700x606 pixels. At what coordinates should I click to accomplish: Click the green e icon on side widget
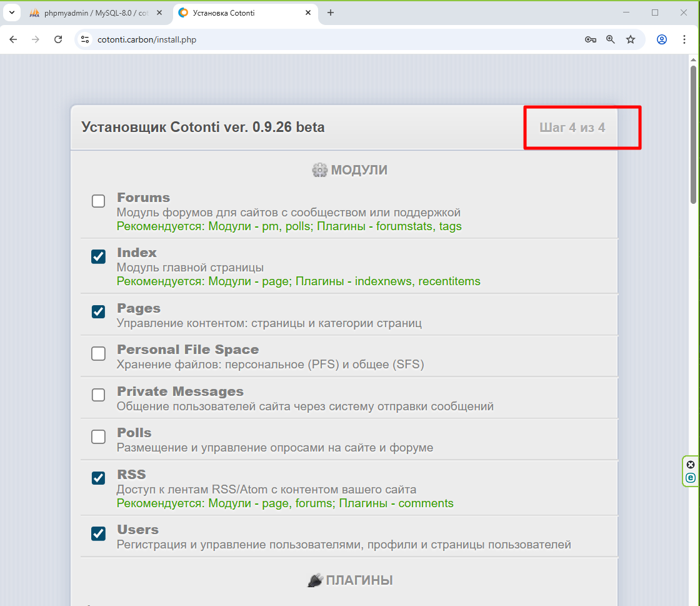690,478
